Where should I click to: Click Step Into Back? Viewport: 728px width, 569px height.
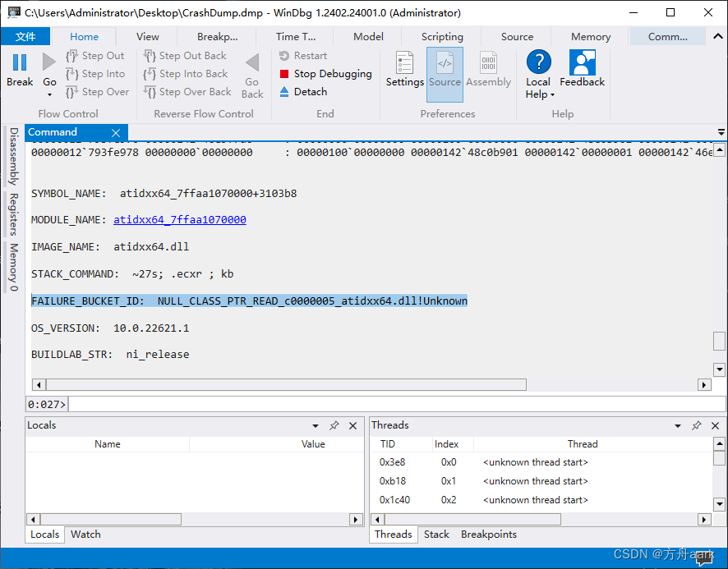(185, 74)
